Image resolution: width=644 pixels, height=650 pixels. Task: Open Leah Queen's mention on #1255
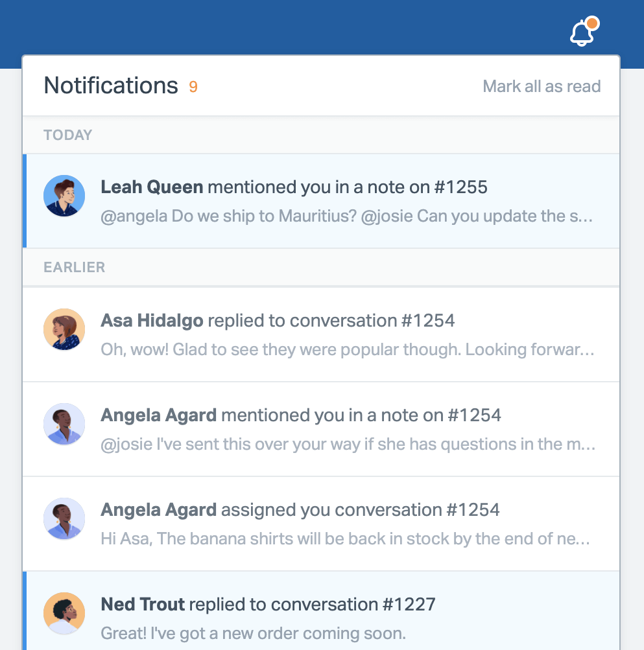pos(294,187)
